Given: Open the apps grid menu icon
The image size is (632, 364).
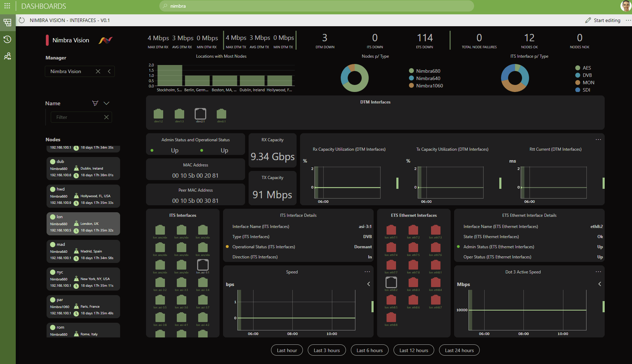Looking at the screenshot, I should pyautogui.click(x=7, y=6).
